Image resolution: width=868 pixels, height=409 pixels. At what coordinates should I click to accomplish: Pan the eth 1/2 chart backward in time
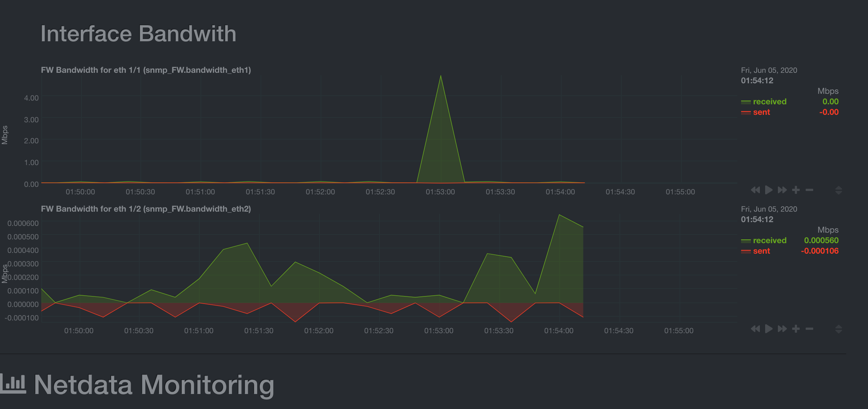[x=755, y=329]
